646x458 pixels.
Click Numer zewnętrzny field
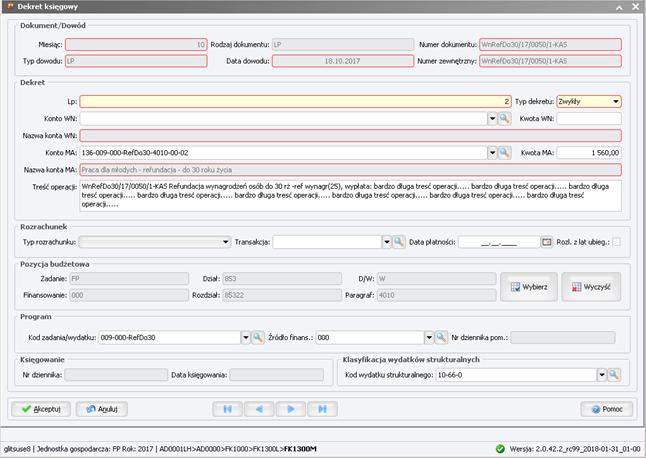pyautogui.click(x=550, y=61)
